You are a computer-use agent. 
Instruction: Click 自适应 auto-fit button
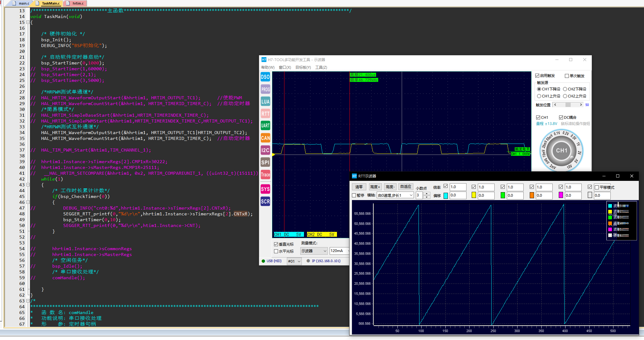tap(406, 187)
